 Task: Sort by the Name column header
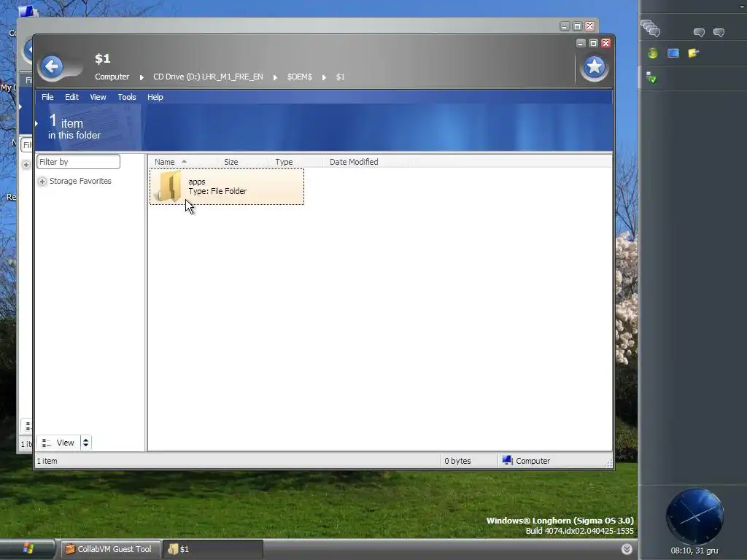tap(183, 162)
